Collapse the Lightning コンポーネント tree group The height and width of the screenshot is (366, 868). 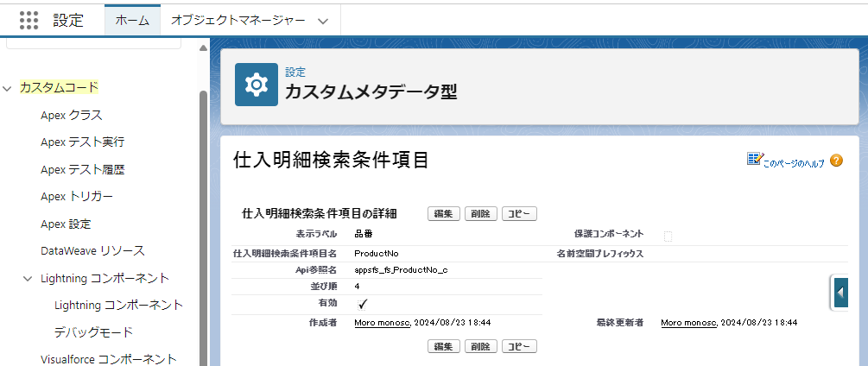[28, 278]
